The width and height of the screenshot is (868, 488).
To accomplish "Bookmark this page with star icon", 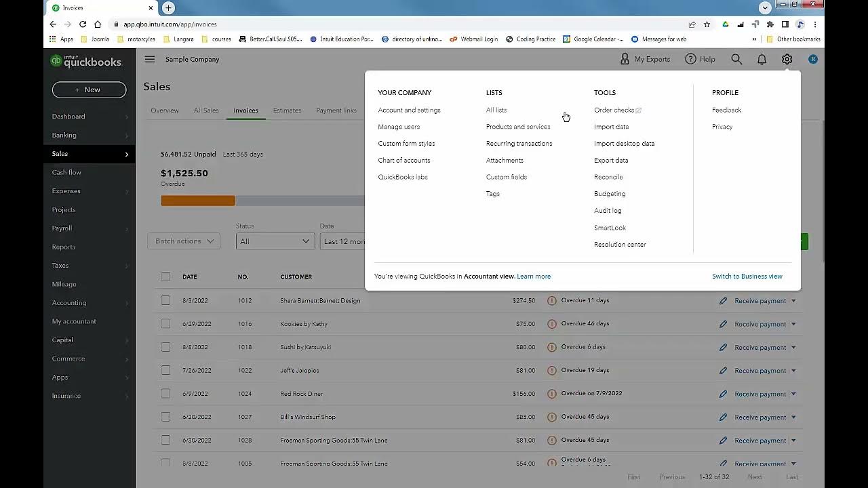I will click(x=707, y=24).
